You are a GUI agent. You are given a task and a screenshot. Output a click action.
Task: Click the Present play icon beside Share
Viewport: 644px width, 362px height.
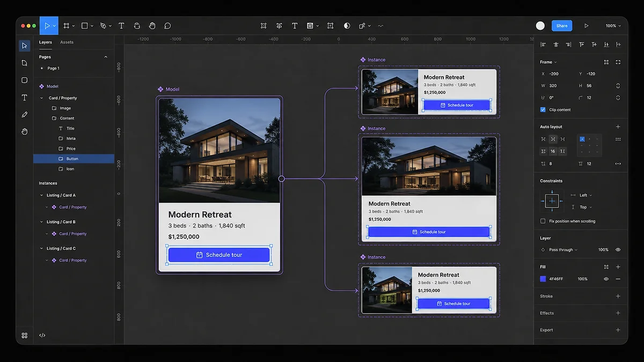tap(587, 26)
